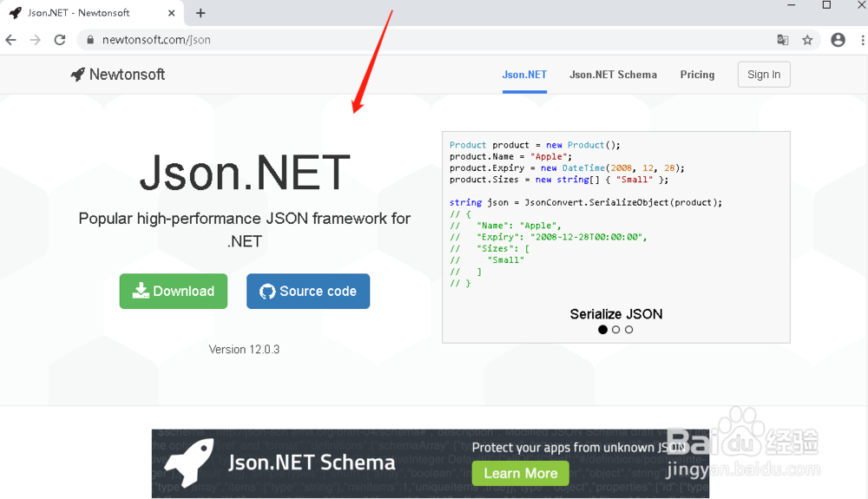The height and width of the screenshot is (499, 868).
Task: Click the JsonConvert.SerializeObject code line
Action: click(x=586, y=202)
